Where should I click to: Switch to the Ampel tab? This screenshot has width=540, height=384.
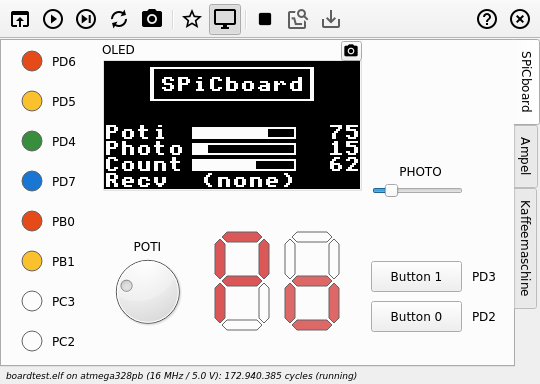click(525, 156)
